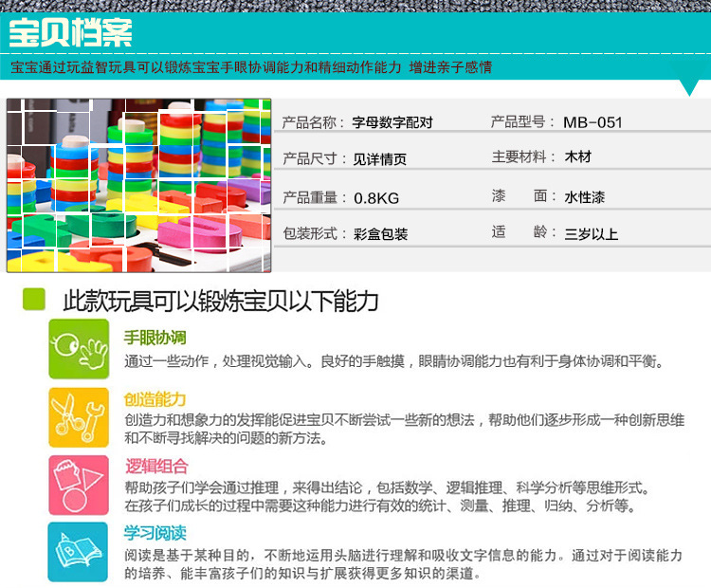The image size is (711, 588).
Task: Click the 此款玩具可以锻炼宝贝以下能力 section heading
Action: (221, 301)
